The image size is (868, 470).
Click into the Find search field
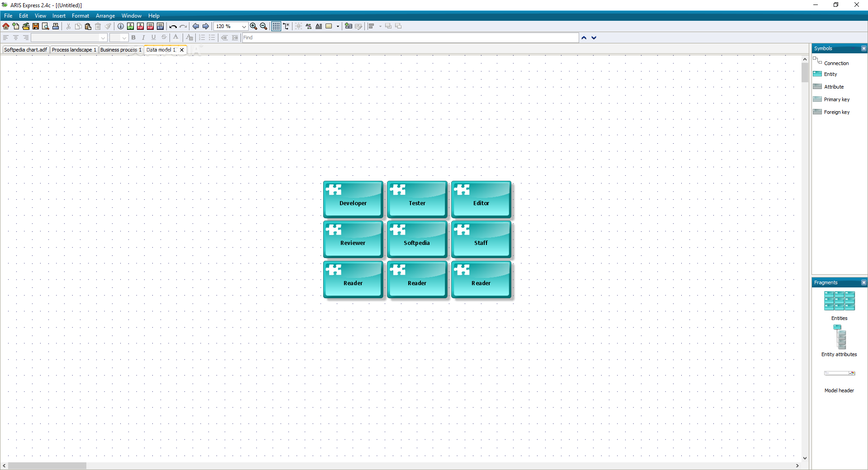pos(410,38)
